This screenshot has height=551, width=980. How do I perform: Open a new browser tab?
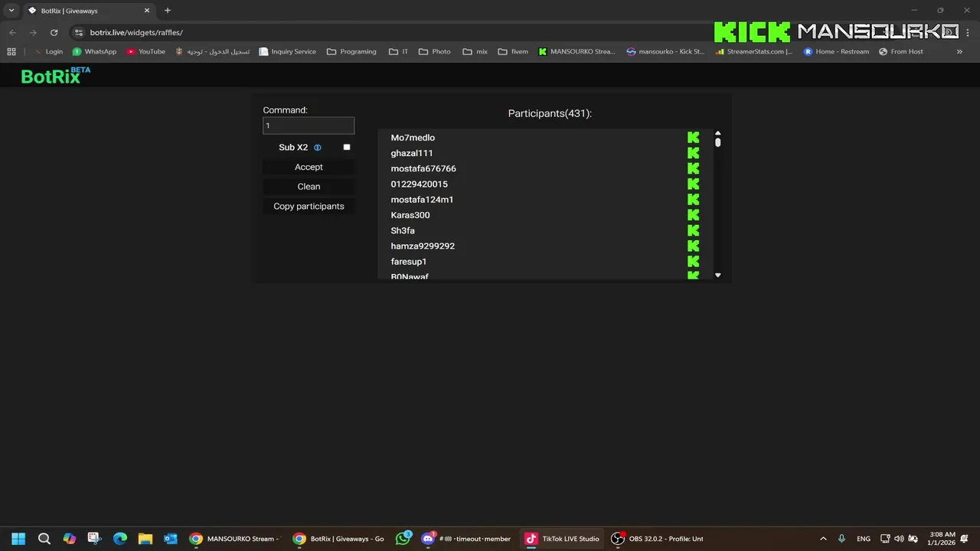click(168, 11)
